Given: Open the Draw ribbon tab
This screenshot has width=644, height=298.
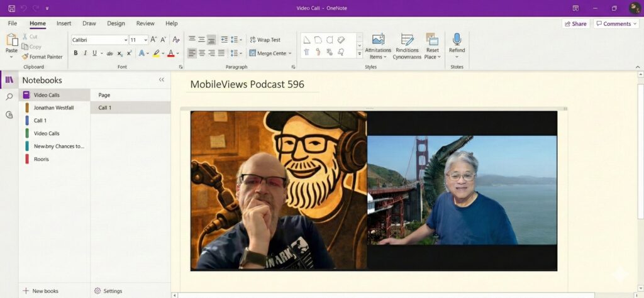Looking at the screenshot, I should (89, 23).
